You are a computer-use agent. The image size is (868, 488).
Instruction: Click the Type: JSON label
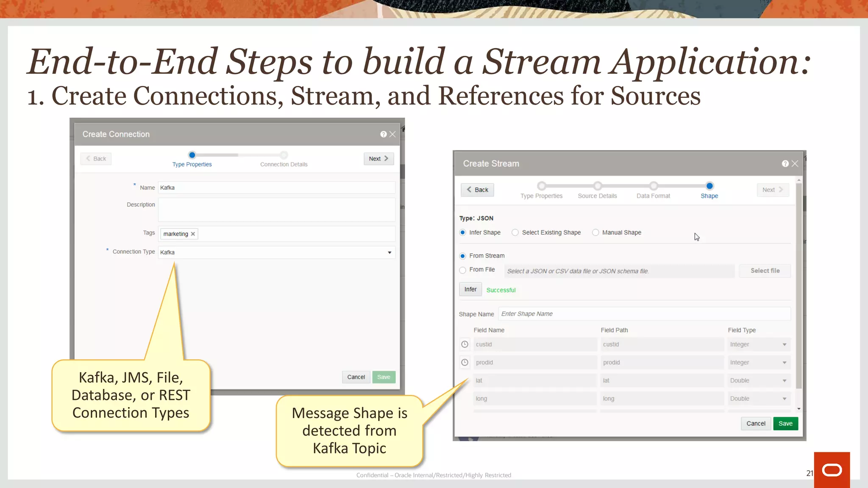pyautogui.click(x=476, y=218)
